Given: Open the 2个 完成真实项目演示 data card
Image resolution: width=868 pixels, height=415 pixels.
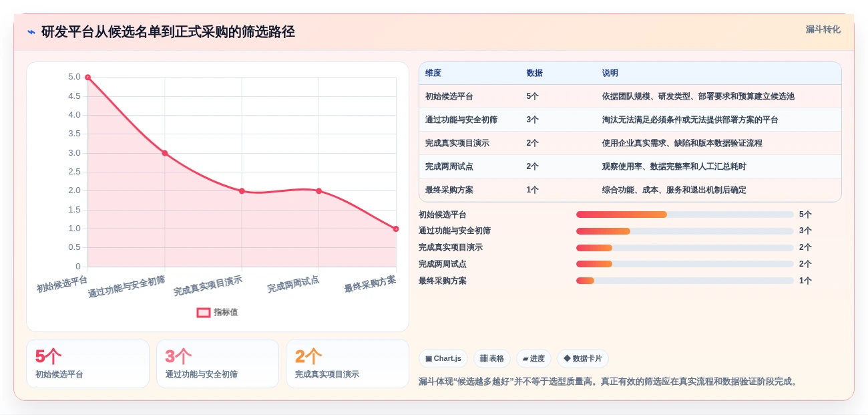Looking at the screenshot, I should (x=347, y=364).
